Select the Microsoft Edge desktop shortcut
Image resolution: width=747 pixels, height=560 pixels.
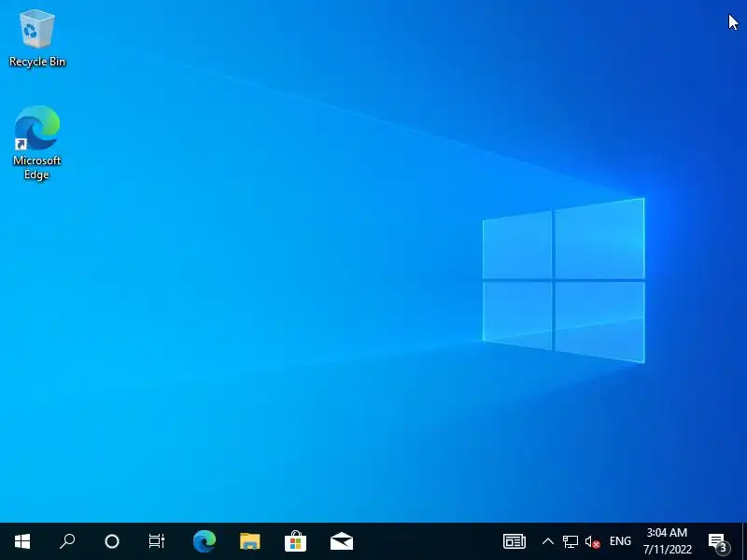coord(37,143)
